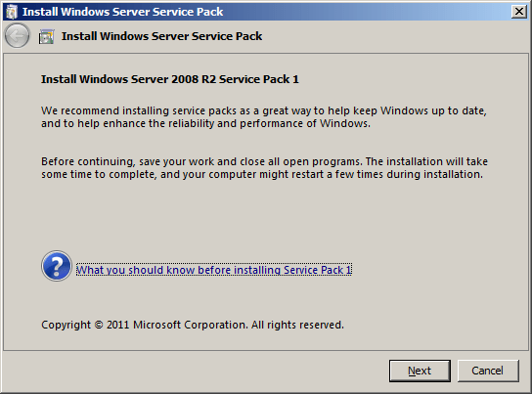This screenshot has height=394, width=532.
Task: Click the paragraph starting with 'Before continuing, save your work'
Action: (264, 168)
